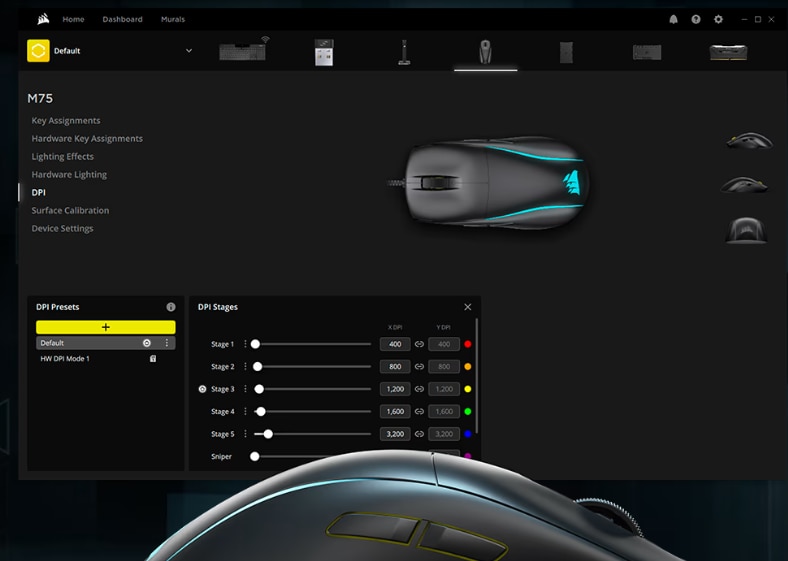Open Lighting Effects section
The image size is (788, 561).
62,156
